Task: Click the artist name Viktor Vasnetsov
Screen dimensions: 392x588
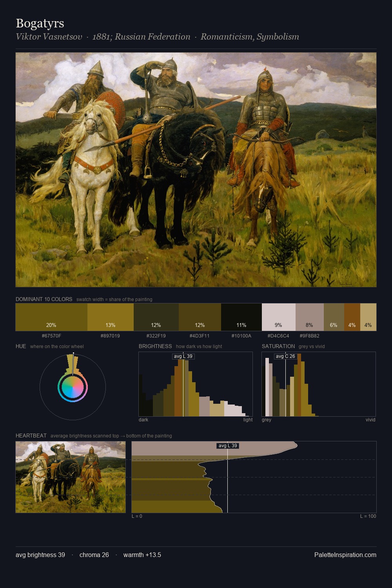Action: (x=49, y=37)
